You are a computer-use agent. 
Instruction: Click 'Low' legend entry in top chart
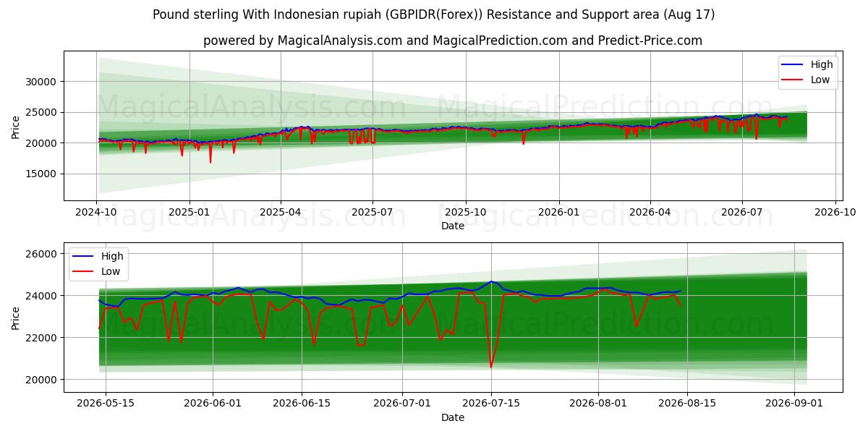tap(820, 80)
